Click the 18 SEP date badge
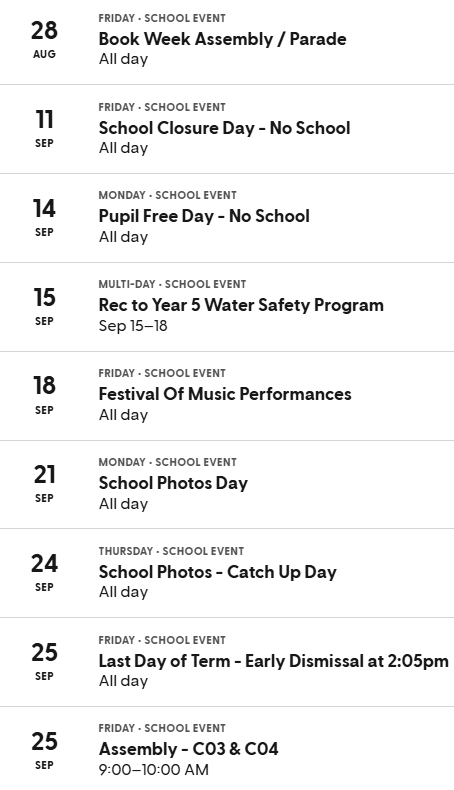 tap(44, 395)
